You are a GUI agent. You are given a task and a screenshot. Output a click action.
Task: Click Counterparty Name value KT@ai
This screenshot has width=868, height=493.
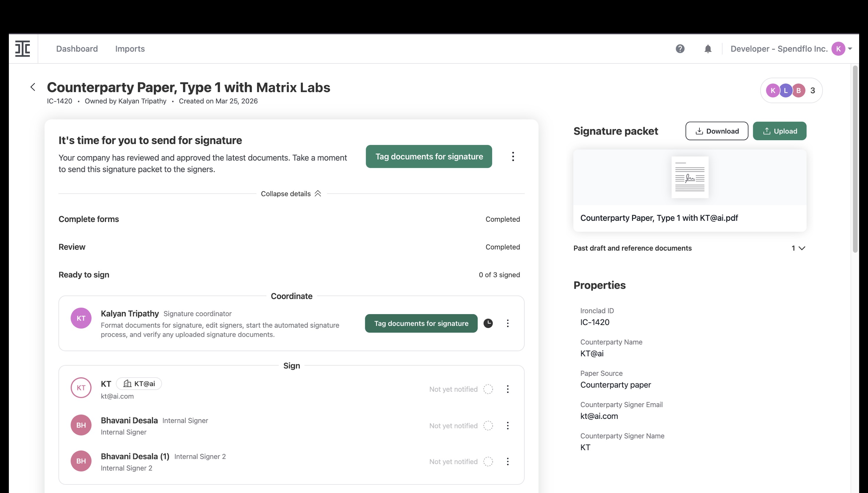[592, 353]
